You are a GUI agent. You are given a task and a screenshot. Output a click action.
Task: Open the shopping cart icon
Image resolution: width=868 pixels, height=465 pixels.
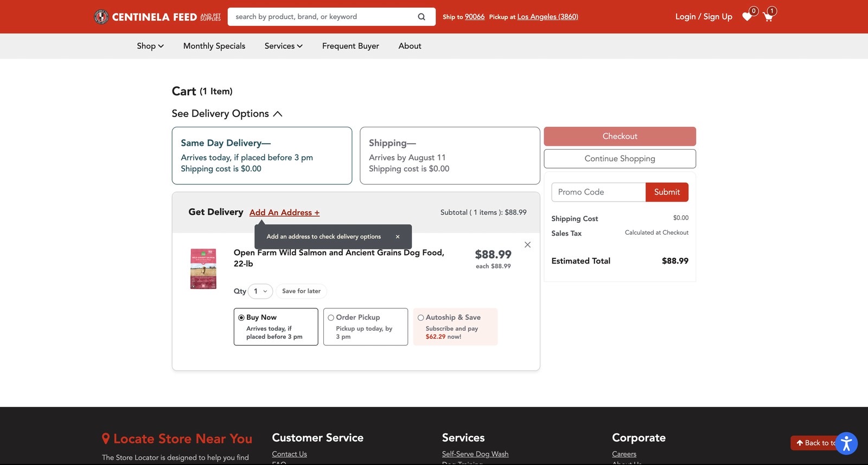click(x=768, y=16)
